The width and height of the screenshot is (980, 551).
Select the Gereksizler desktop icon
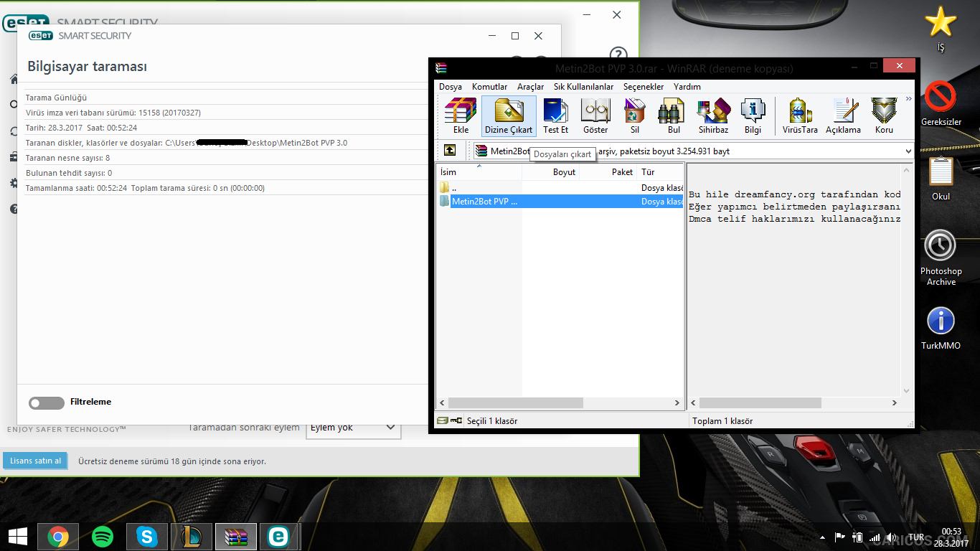[941, 103]
